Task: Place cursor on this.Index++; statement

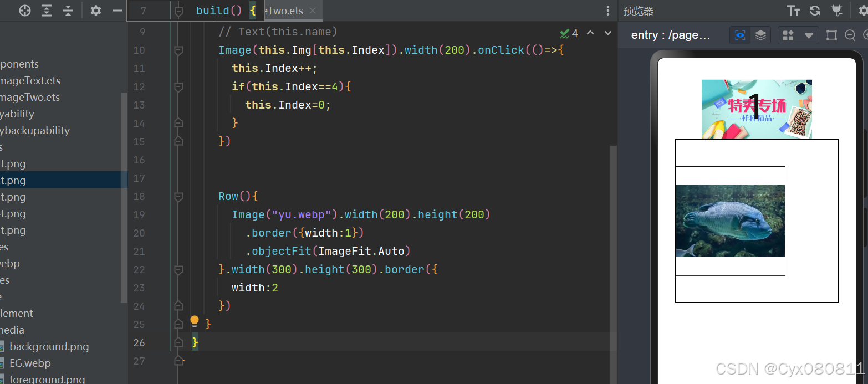Action: [274, 68]
